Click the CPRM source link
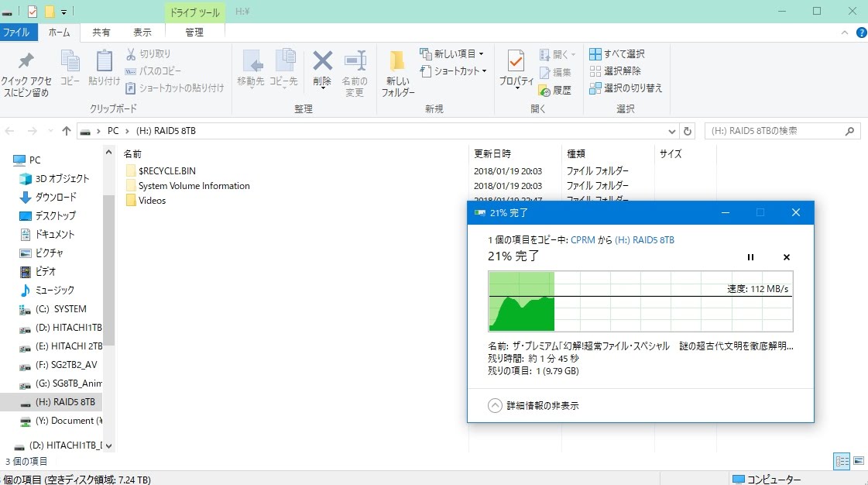Screen dimensions: 868x485 [583, 240]
